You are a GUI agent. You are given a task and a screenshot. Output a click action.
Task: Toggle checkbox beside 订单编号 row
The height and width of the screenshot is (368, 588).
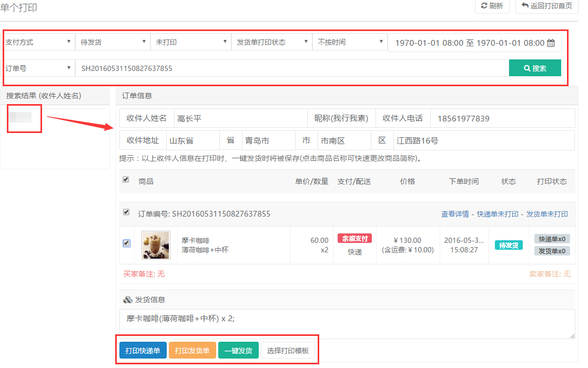(126, 212)
